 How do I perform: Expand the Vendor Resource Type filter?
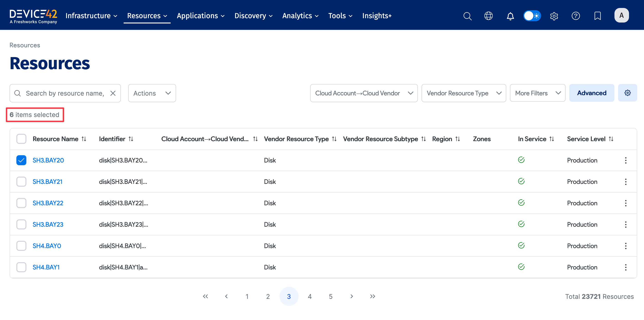point(464,93)
